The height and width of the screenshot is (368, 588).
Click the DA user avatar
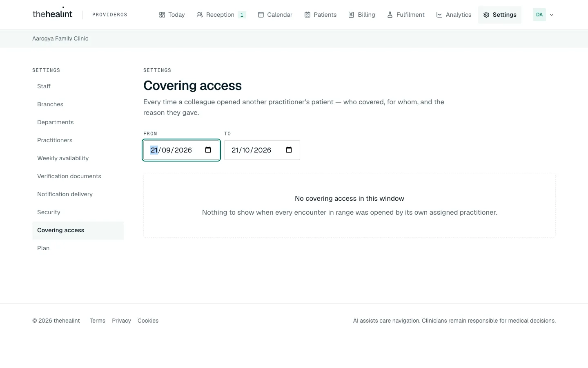coord(539,15)
